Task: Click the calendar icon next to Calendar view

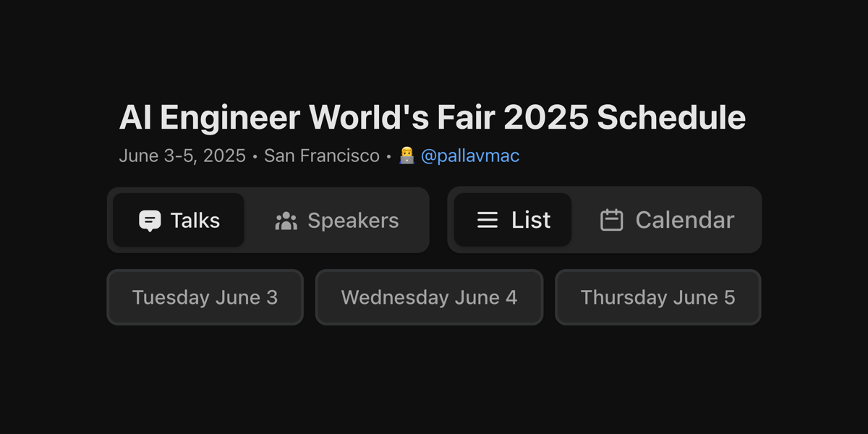Action: tap(611, 221)
